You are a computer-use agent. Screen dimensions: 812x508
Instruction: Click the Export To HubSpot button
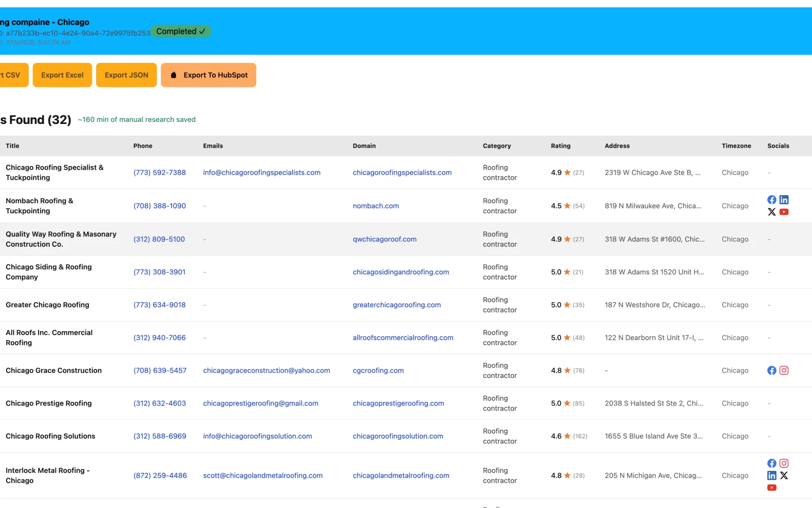tap(209, 75)
